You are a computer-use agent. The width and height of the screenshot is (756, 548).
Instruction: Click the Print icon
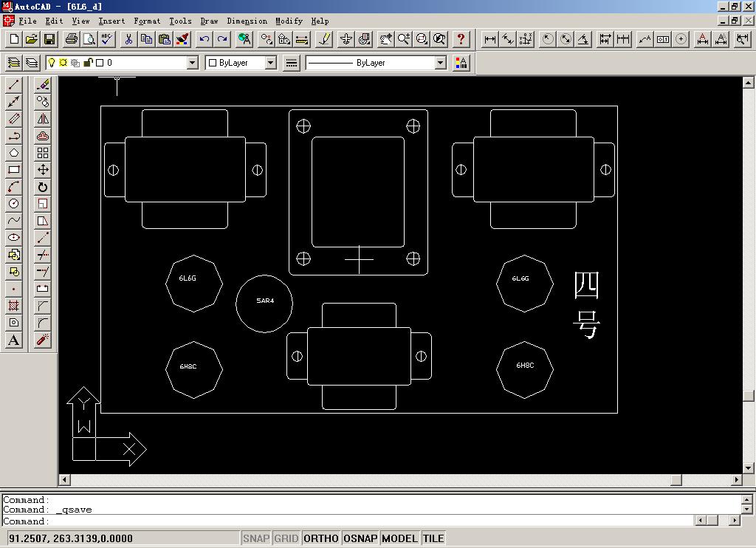tap(72, 39)
